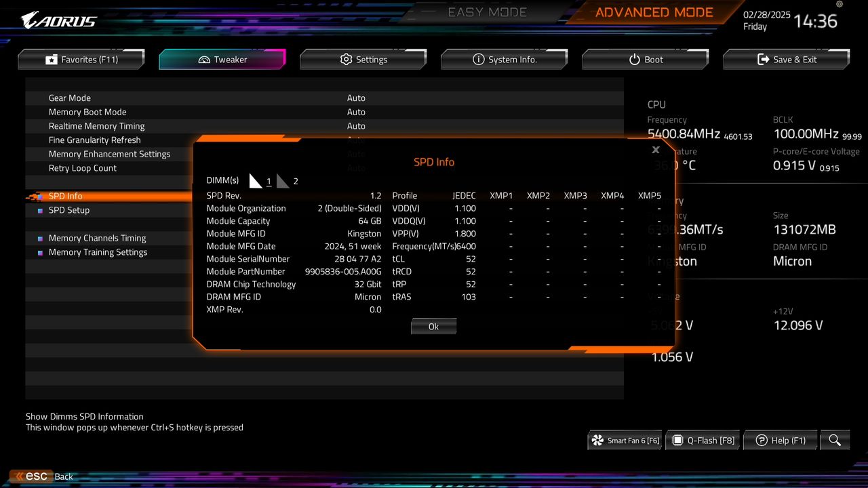Click the BCLK 100.00MHz reading
868x488 pixels.
806,134
